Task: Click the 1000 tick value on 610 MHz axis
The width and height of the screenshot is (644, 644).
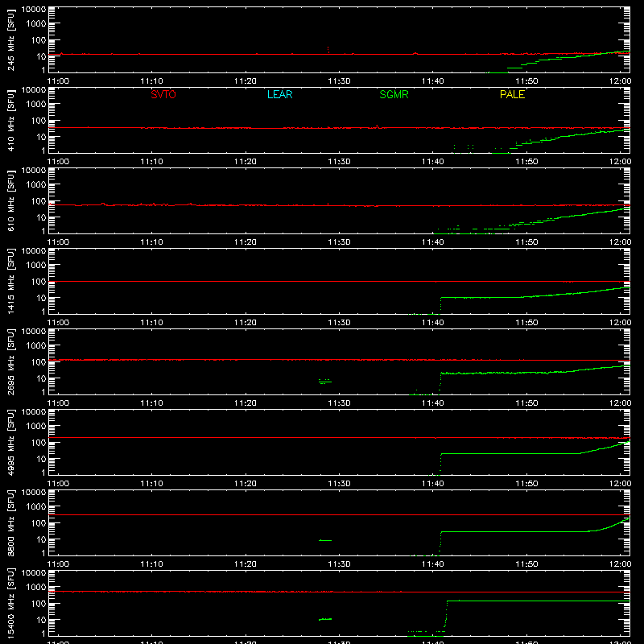Action: pyautogui.click(x=36, y=184)
